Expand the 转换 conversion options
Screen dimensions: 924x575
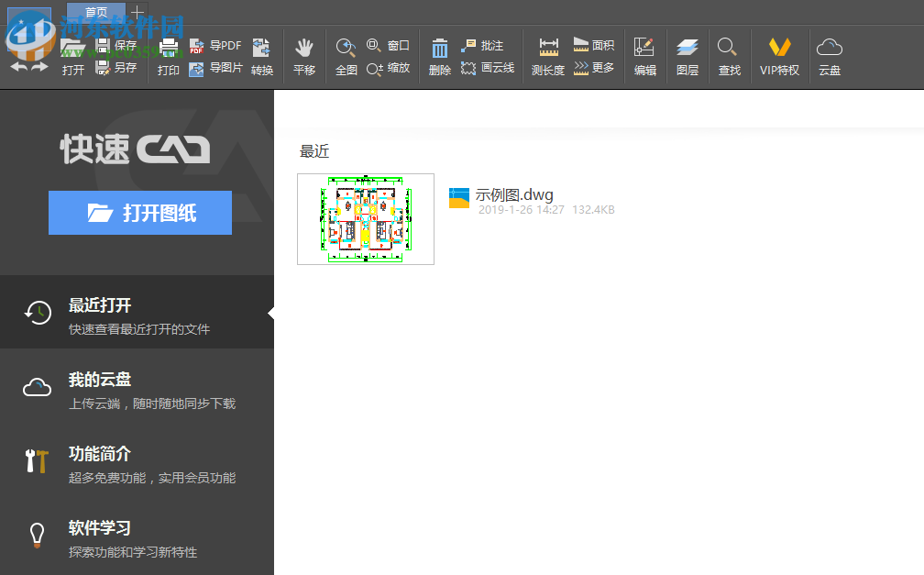tap(259, 56)
